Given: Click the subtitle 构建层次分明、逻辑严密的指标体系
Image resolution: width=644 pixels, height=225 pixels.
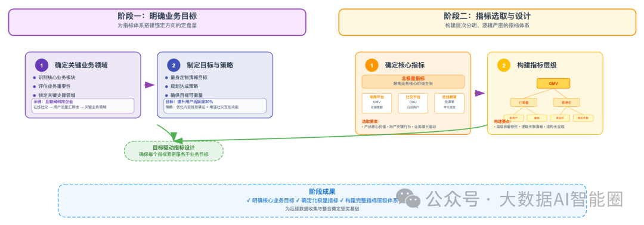Looking at the screenshot, I should pyautogui.click(x=487, y=26).
